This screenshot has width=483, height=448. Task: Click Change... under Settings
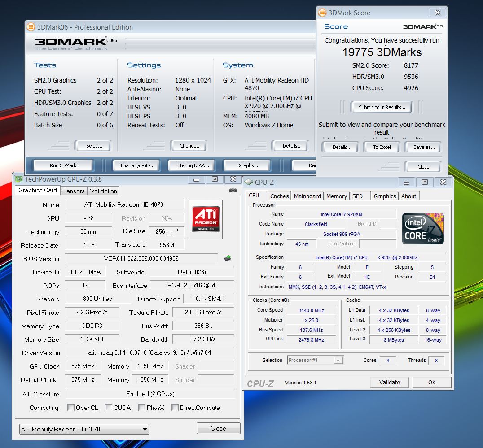click(x=190, y=146)
